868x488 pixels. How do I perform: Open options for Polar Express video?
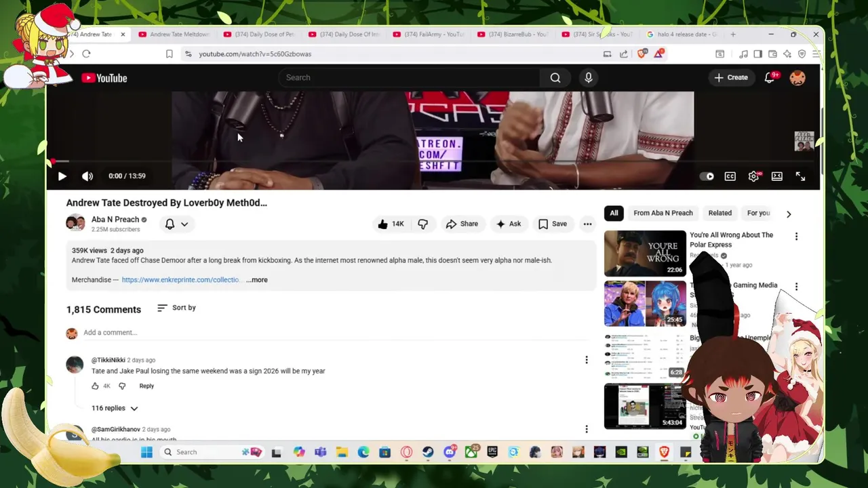click(x=796, y=237)
